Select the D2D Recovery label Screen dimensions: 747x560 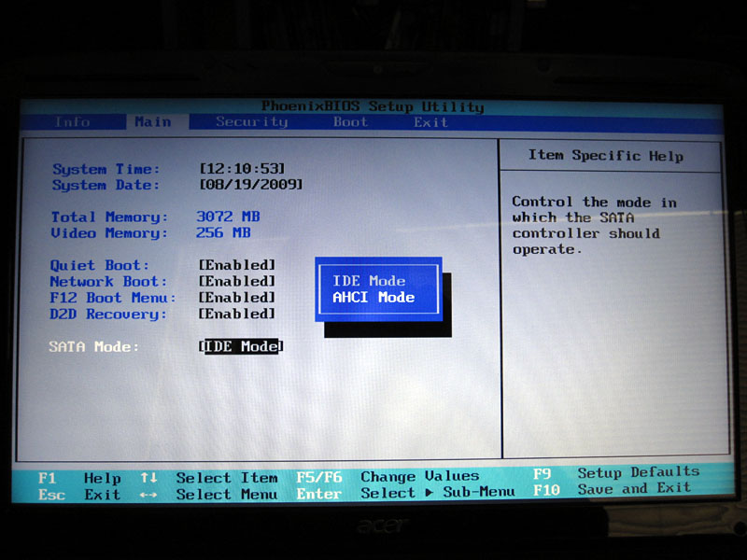pos(108,315)
